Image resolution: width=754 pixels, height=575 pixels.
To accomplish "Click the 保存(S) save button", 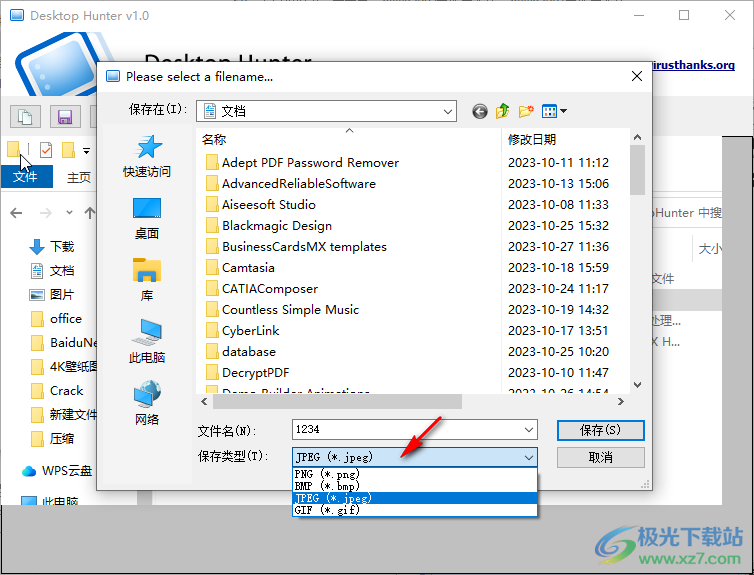I will coord(601,430).
